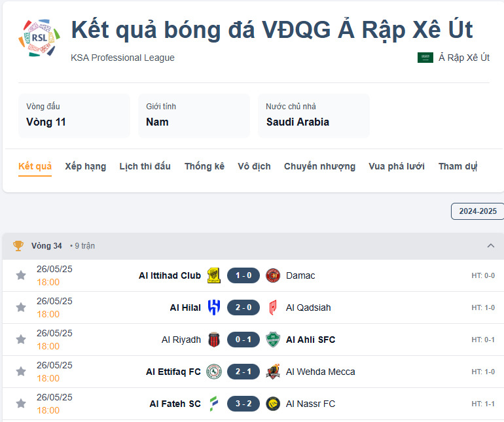
Task: Click the Al Ittihad Club crest
Action: [213, 275]
